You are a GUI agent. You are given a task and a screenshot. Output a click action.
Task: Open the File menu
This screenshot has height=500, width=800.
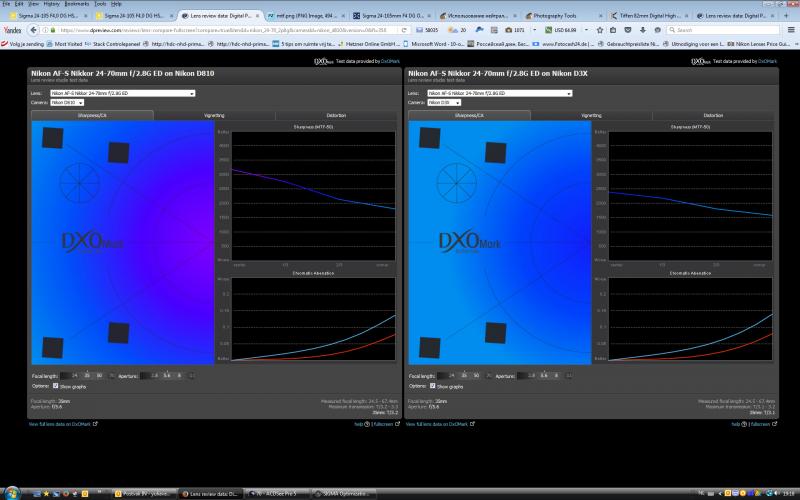pos(6,4)
